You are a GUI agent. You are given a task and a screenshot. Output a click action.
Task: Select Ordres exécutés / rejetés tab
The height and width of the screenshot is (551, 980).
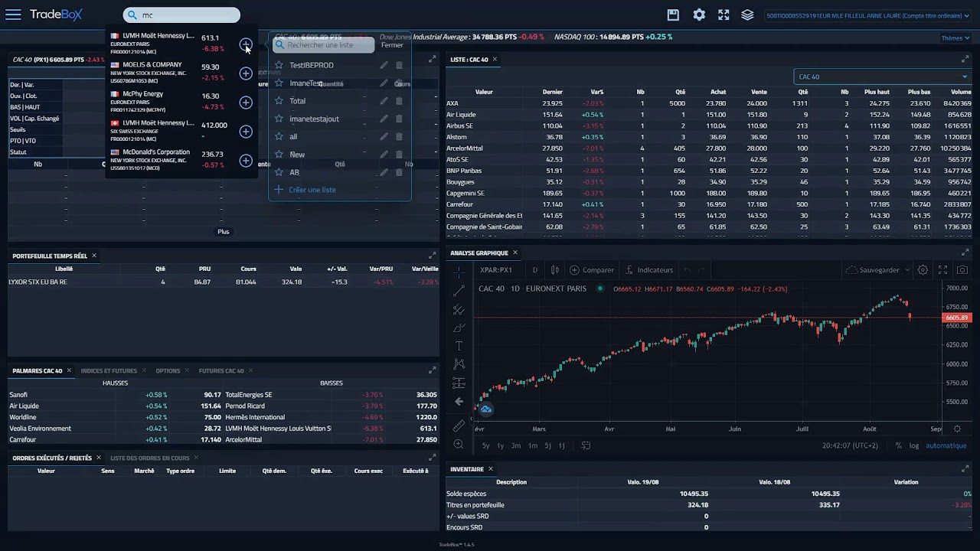52,458
